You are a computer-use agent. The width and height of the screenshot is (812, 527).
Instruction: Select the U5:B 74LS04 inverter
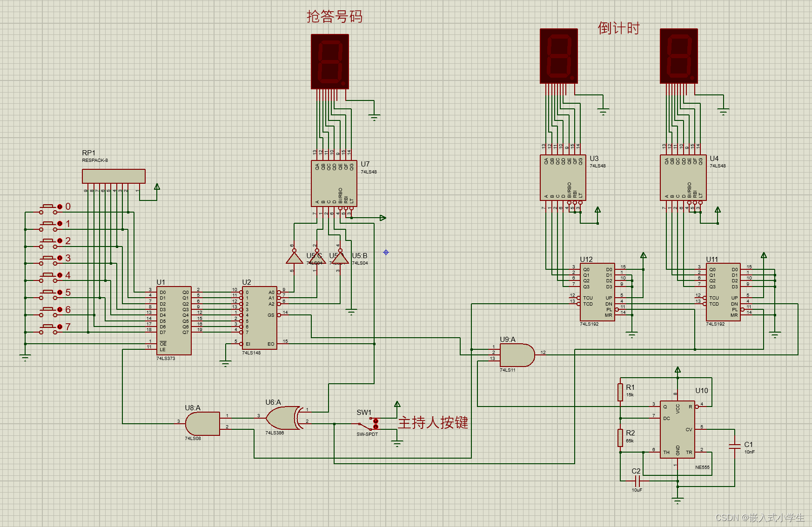340,257
